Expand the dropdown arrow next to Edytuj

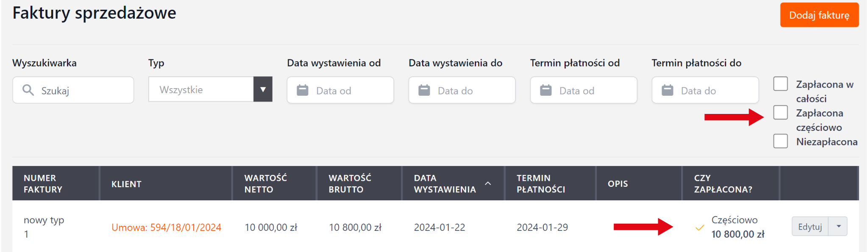point(838,226)
